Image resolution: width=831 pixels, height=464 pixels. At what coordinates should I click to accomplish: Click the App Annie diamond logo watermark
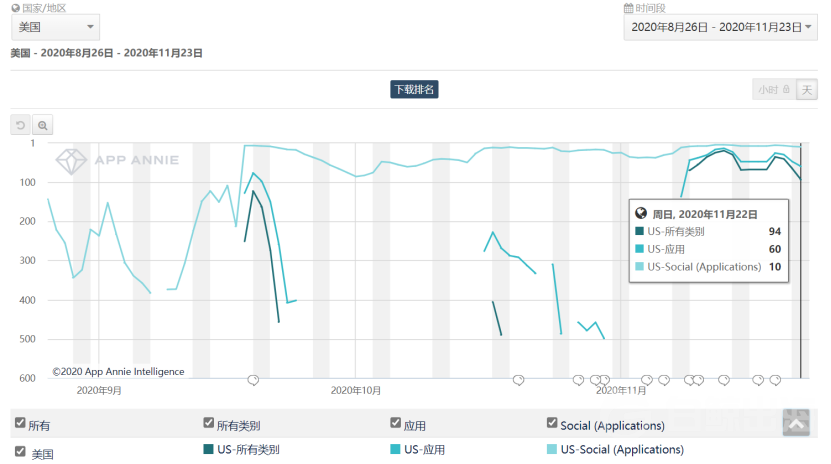click(72, 160)
